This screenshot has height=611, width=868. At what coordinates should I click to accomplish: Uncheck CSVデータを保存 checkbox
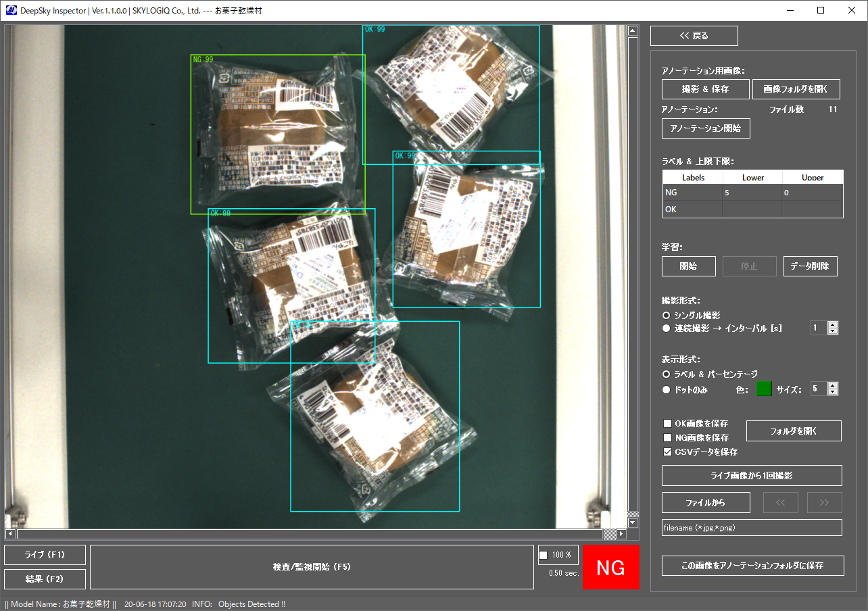click(x=668, y=452)
